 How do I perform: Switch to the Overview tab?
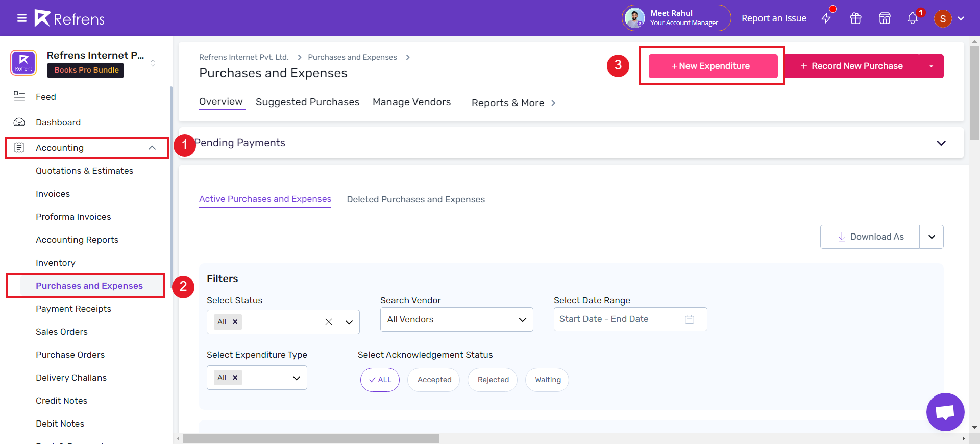[x=221, y=102]
